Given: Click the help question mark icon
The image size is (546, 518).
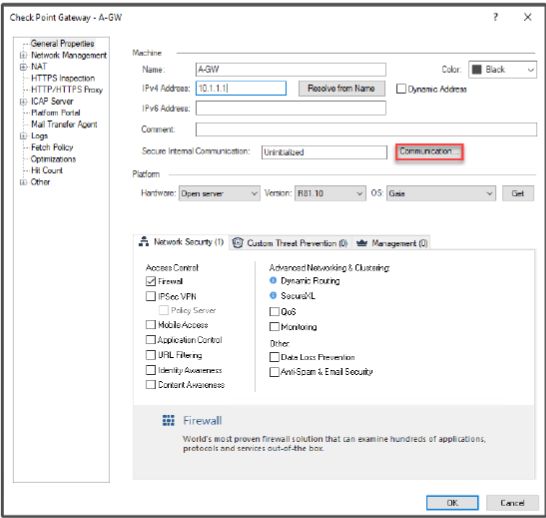Looking at the screenshot, I should 496,17.
